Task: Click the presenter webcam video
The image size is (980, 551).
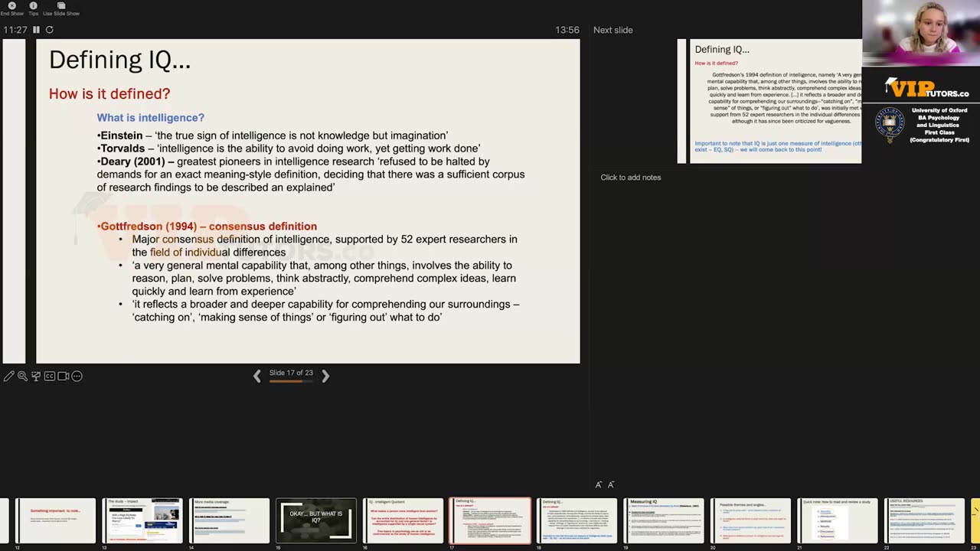Action: (921, 33)
